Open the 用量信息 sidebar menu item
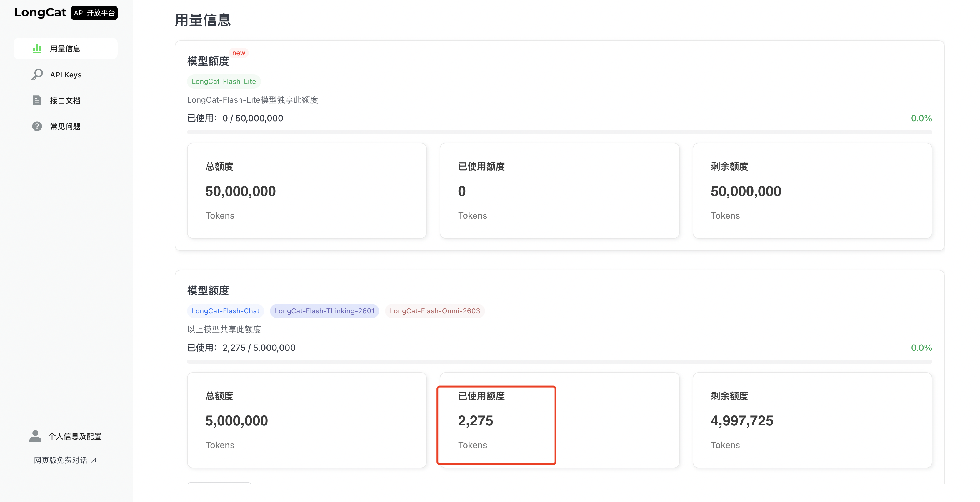 [x=65, y=49]
